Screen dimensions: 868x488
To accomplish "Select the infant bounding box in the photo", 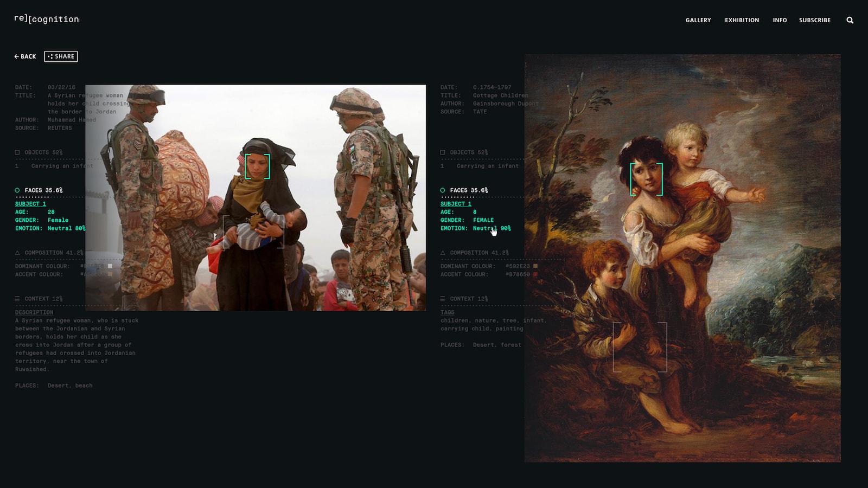I will pos(254,232).
